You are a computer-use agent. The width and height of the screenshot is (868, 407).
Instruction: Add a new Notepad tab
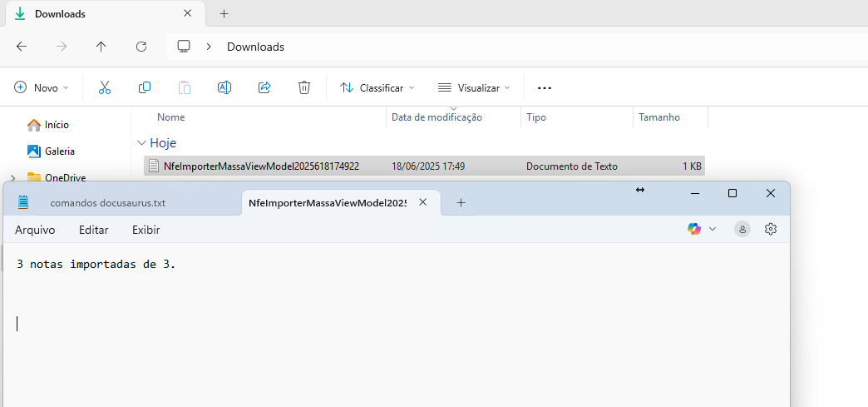(x=461, y=202)
